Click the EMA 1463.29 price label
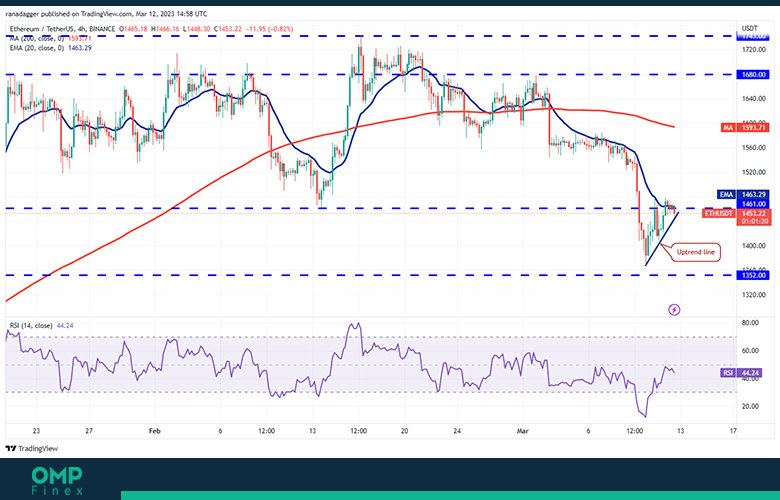 click(744, 194)
